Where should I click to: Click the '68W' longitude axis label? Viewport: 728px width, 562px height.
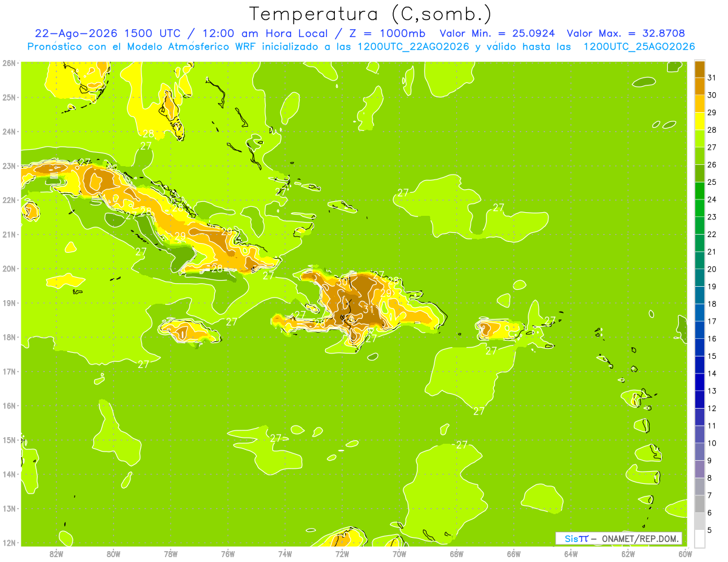tap(456, 554)
